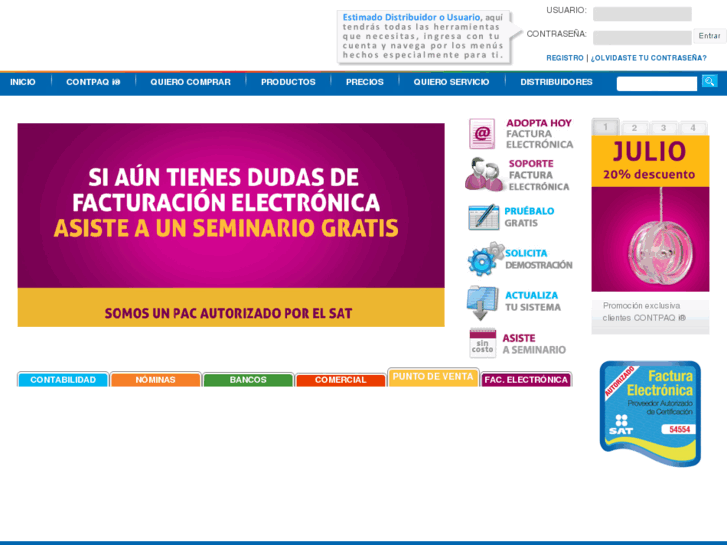The width and height of the screenshot is (727, 545).
Task: Click the Actualiza Tu Sistema download icon
Action: pos(482,303)
